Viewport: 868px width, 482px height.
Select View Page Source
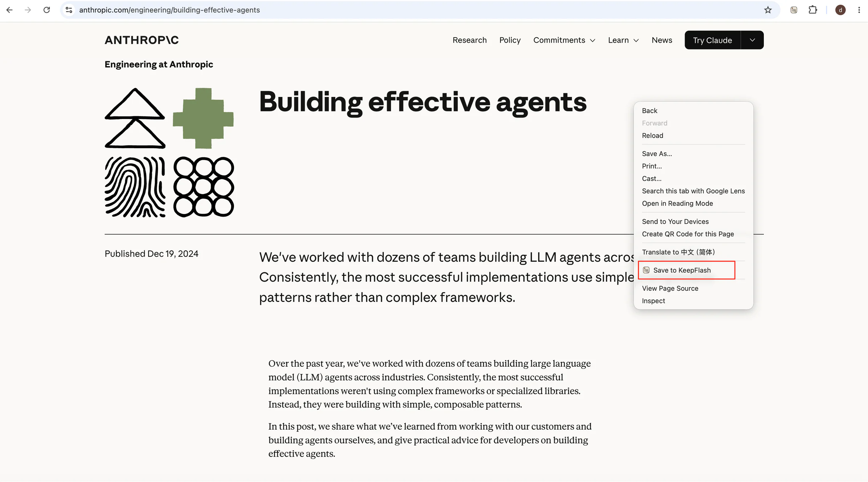click(693, 289)
